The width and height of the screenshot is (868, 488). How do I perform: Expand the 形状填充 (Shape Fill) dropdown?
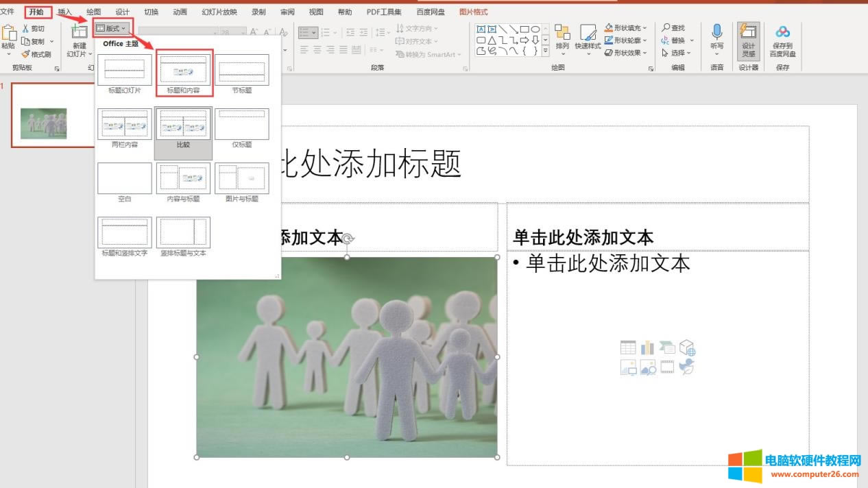click(625, 28)
